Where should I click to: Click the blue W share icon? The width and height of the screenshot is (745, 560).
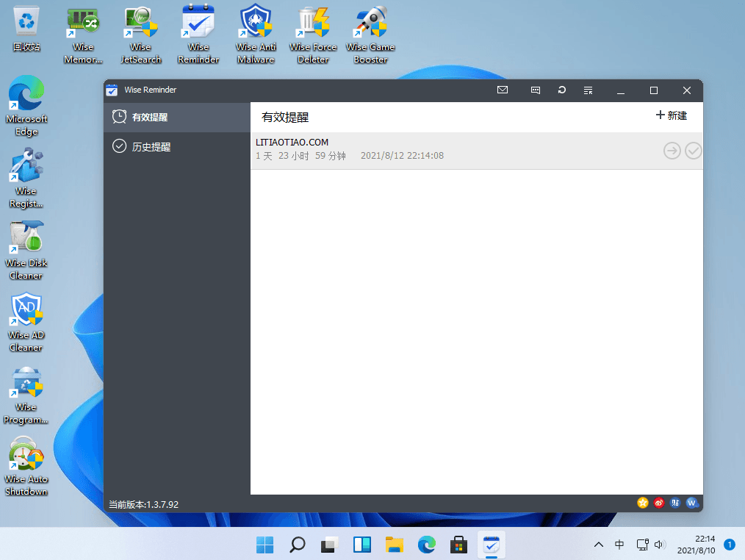click(692, 503)
